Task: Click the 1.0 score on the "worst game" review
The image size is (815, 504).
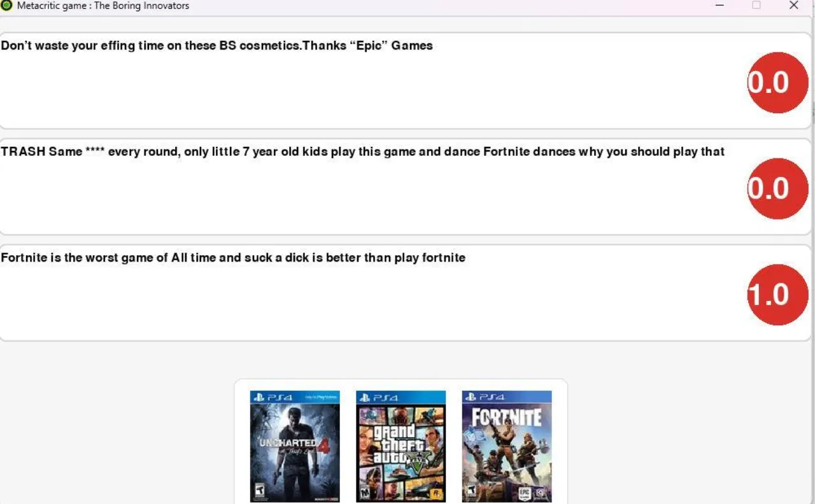Action: tap(778, 295)
